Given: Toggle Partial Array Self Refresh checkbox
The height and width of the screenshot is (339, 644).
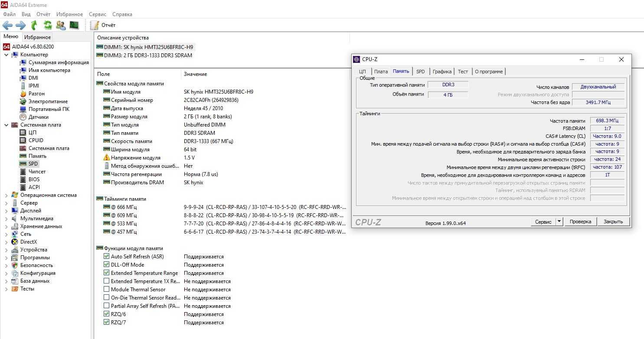Looking at the screenshot, I should coord(107,306).
